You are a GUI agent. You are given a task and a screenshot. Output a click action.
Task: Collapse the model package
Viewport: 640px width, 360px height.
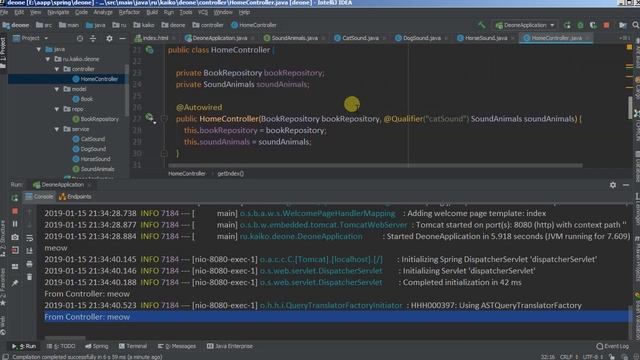(57, 89)
